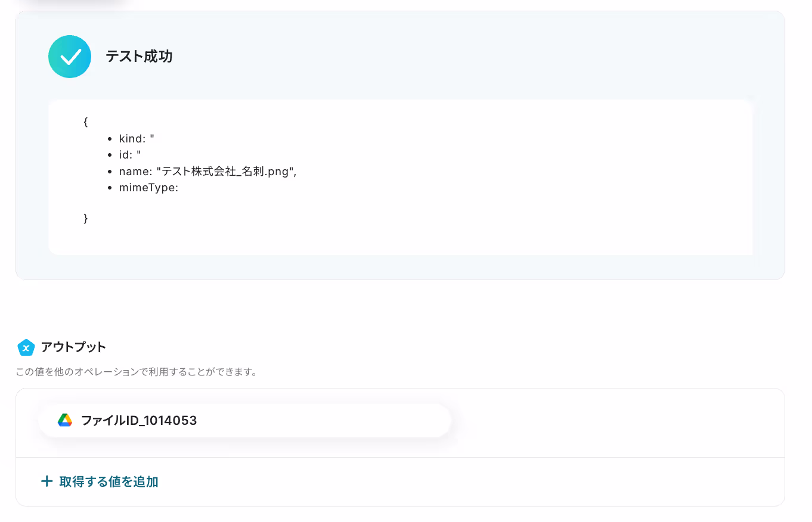Click the id: line in the JSON result
The image size is (812, 522).
click(130, 155)
